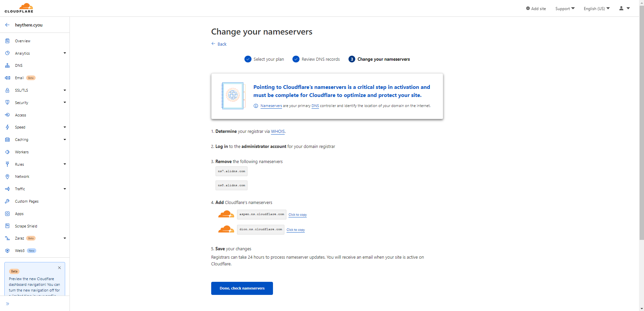This screenshot has height=311, width=644.
Task: Expand the Speed submenu arrow
Action: tap(65, 127)
